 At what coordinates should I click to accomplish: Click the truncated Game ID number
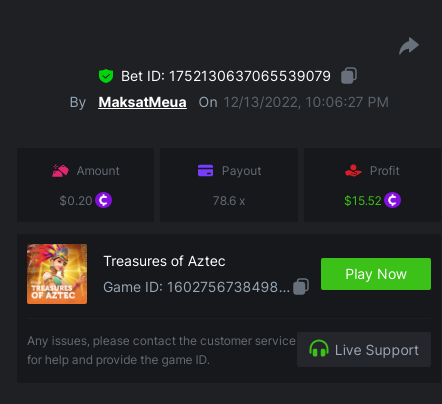228,287
